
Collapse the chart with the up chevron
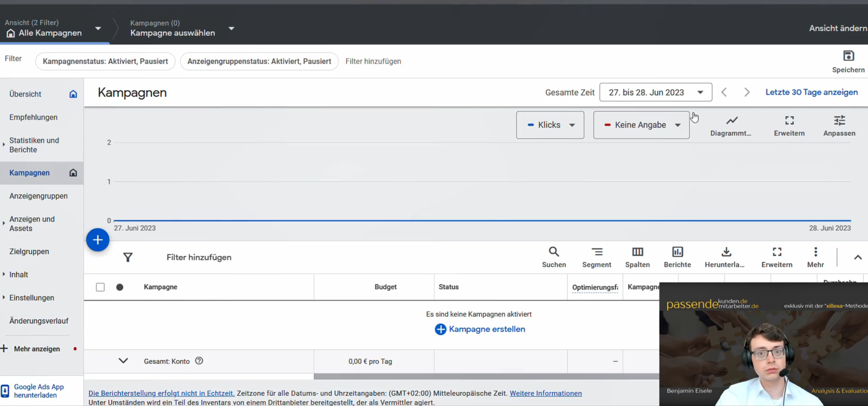pos(858,257)
